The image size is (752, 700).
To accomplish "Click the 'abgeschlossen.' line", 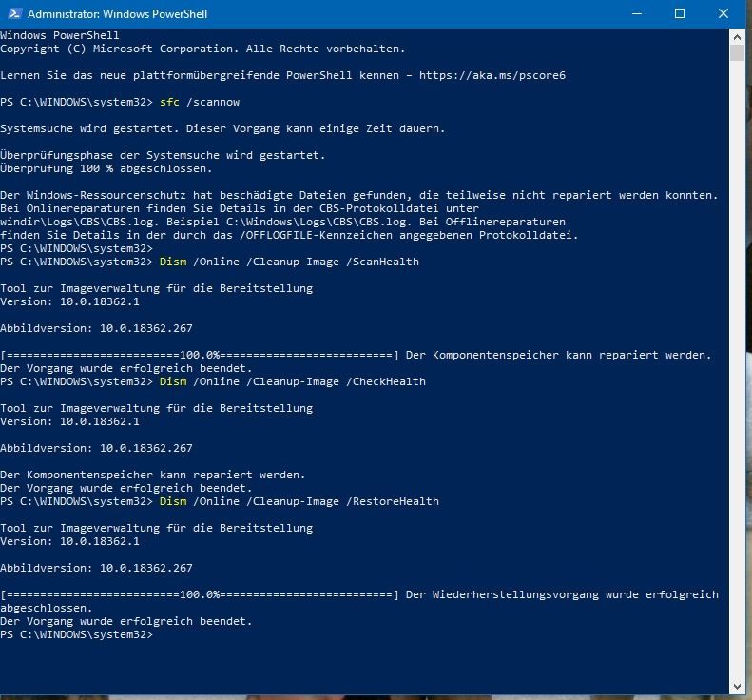I will click(x=46, y=608).
